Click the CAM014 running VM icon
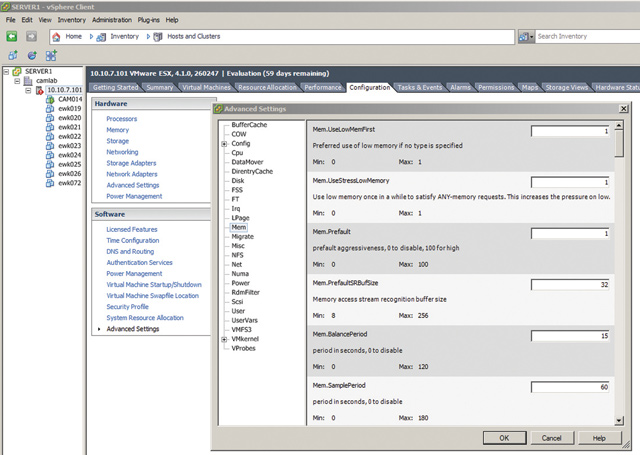 pyautogui.click(x=50, y=100)
